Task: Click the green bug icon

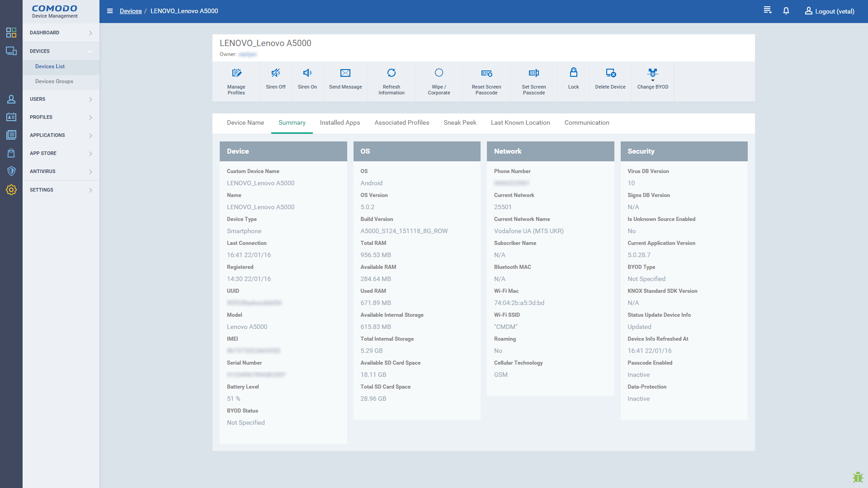Action: [858, 477]
